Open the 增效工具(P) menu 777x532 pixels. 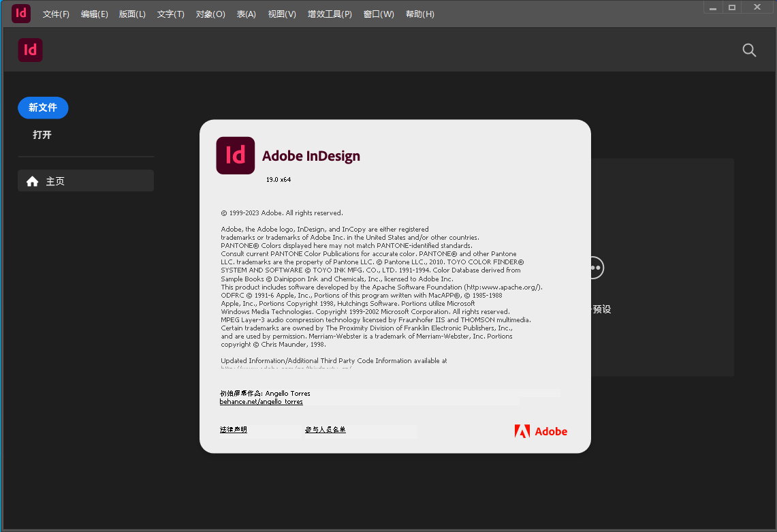point(330,14)
